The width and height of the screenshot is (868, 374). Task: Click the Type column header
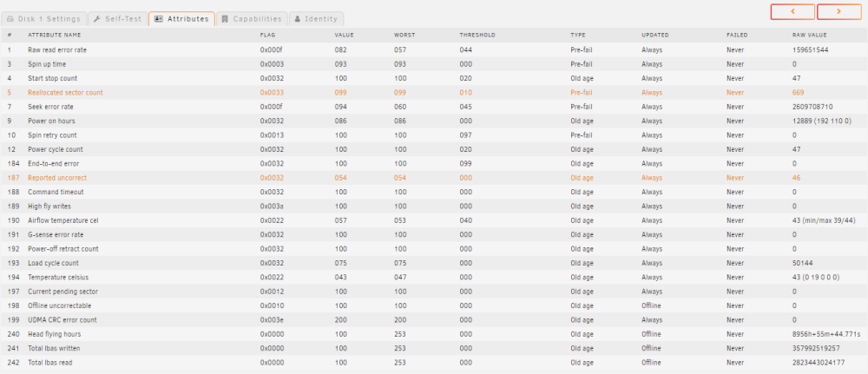pyautogui.click(x=578, y=35)
